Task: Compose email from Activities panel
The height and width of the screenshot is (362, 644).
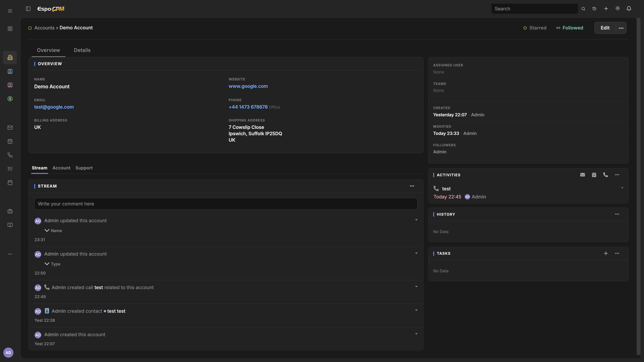Action: (x=582, y=175)
